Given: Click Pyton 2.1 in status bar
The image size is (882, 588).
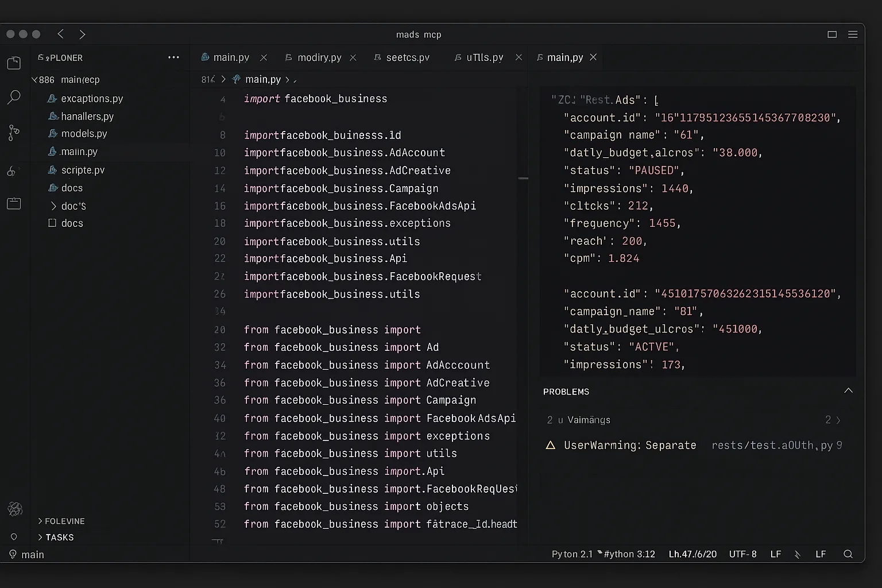Looking at the screenshot, I should click(x=572, y=554).
